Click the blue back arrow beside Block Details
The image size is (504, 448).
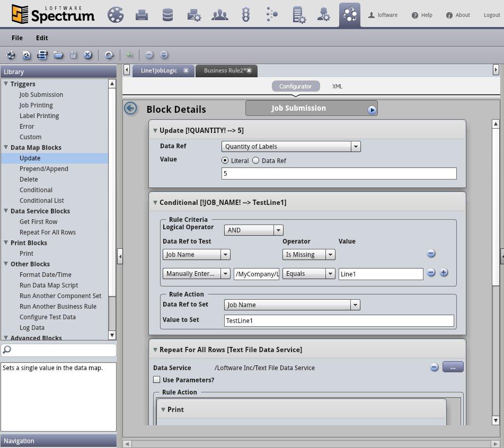point(130,108)
